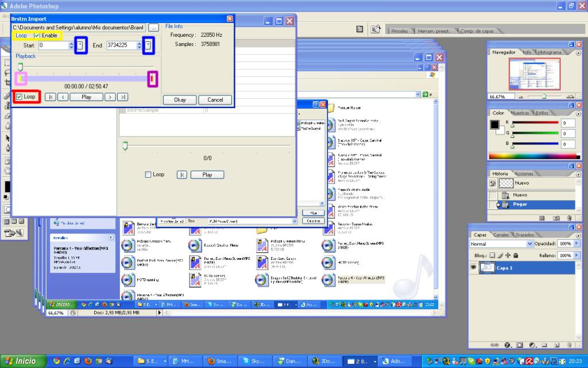Open Opacidad slider arrow in Capas panel

point(577,244)
